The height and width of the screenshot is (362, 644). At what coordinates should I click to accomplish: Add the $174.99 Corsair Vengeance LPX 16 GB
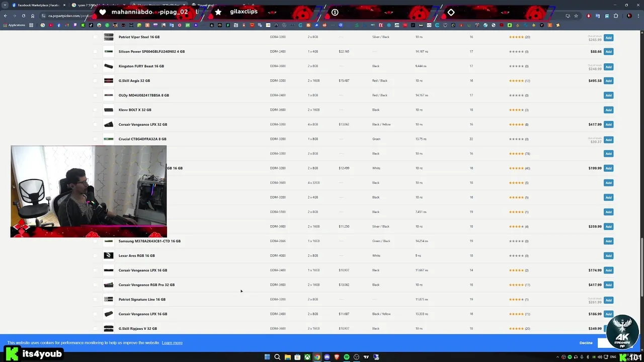tap(608, 270)
